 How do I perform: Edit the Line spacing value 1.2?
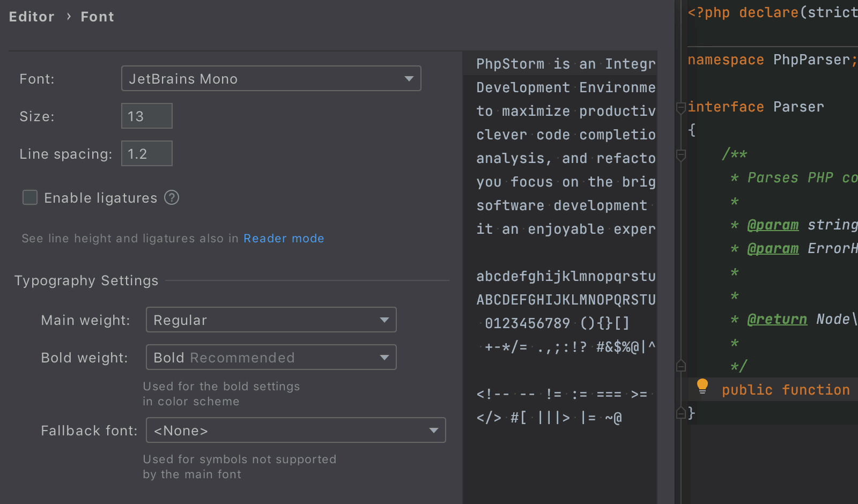coord(146,153)
